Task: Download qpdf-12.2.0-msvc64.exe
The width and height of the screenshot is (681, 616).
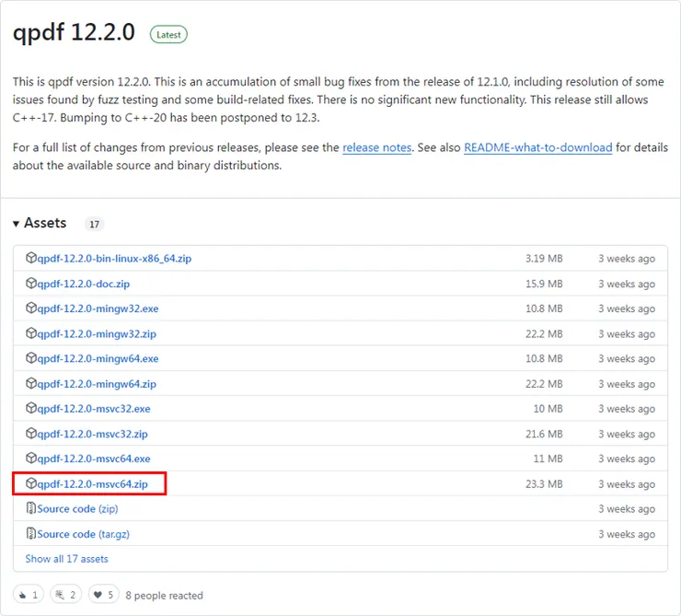Action: 94,459
